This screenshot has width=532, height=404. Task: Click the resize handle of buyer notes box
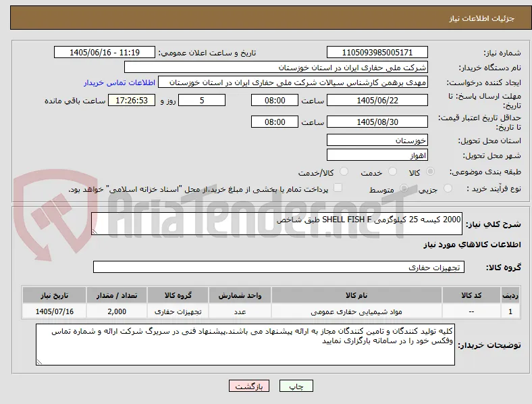click(39, 362)
